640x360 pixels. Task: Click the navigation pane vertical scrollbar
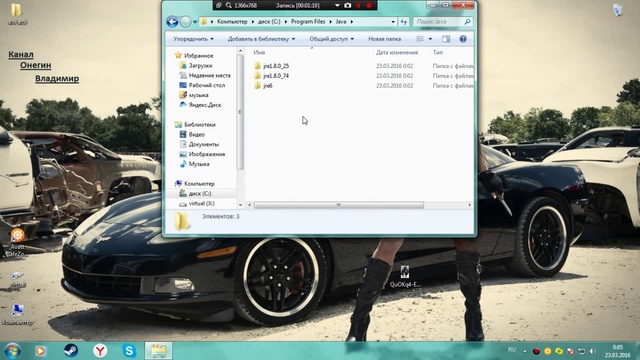(x=240, y=112)
